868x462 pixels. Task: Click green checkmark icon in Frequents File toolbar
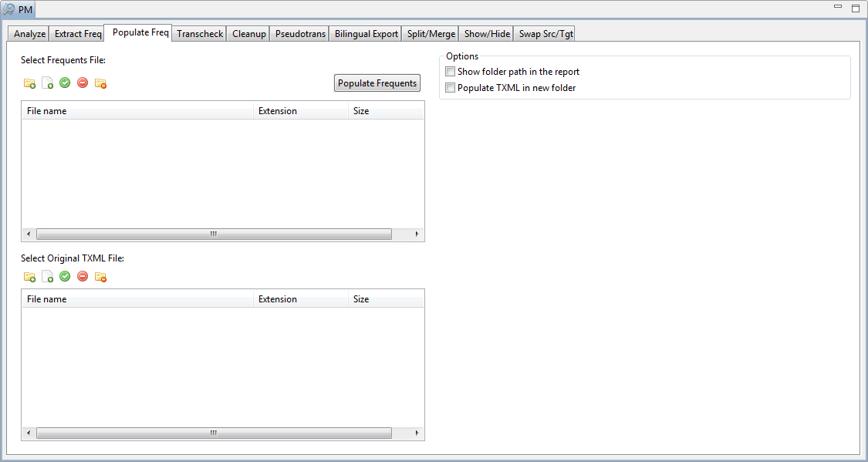(x=65, y=83)
